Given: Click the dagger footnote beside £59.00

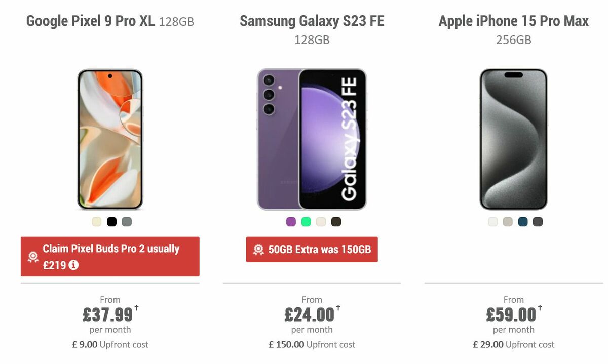Looking at the screenshot, I should click(x=540, y=308).
